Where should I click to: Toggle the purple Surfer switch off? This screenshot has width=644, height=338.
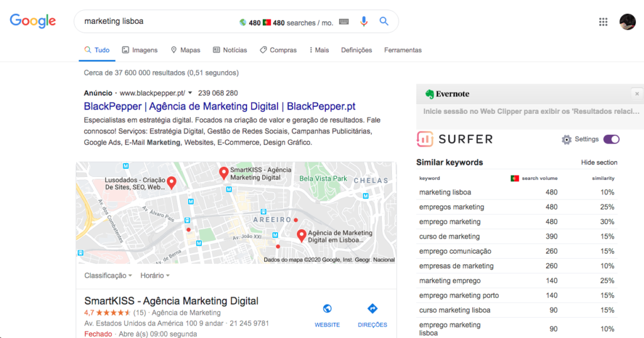click(611, 139)
